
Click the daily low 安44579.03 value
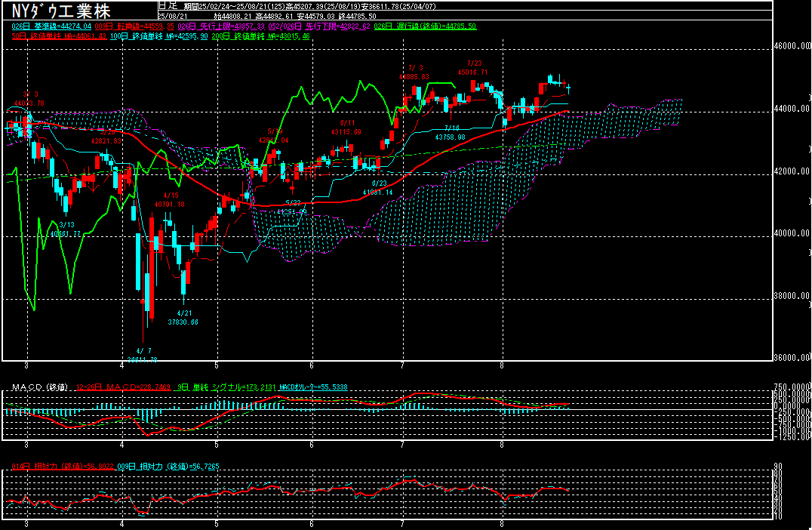pos(315,17)
